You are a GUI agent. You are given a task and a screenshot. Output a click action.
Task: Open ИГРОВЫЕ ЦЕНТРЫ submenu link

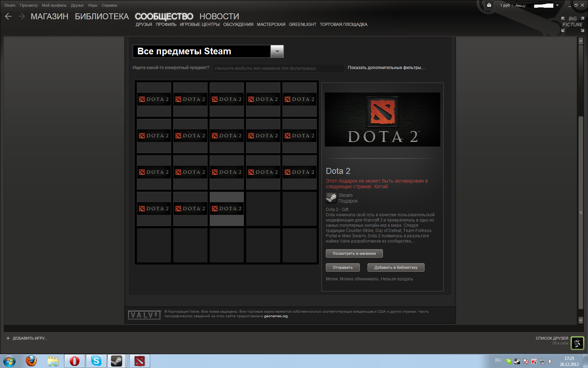click(x=200, y=25)
